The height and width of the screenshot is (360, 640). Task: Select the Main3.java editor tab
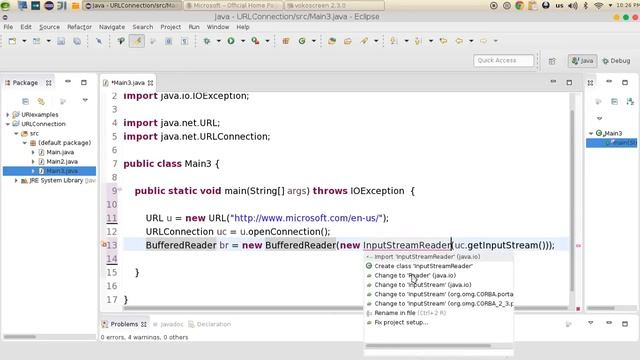pos(128,83)
